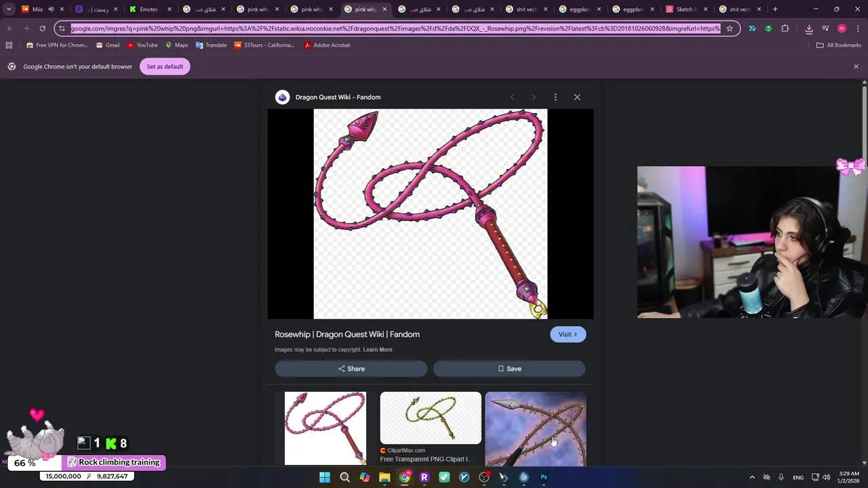Click the large Rosewhip preview image
Viewport: 868px width, 488px height.
[x=430, y=213]
